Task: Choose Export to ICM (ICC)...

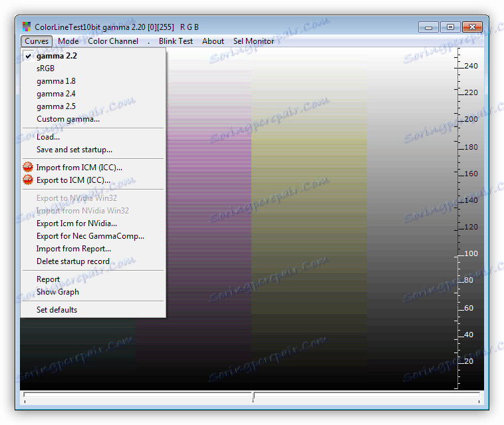Action: click(93, 180)
